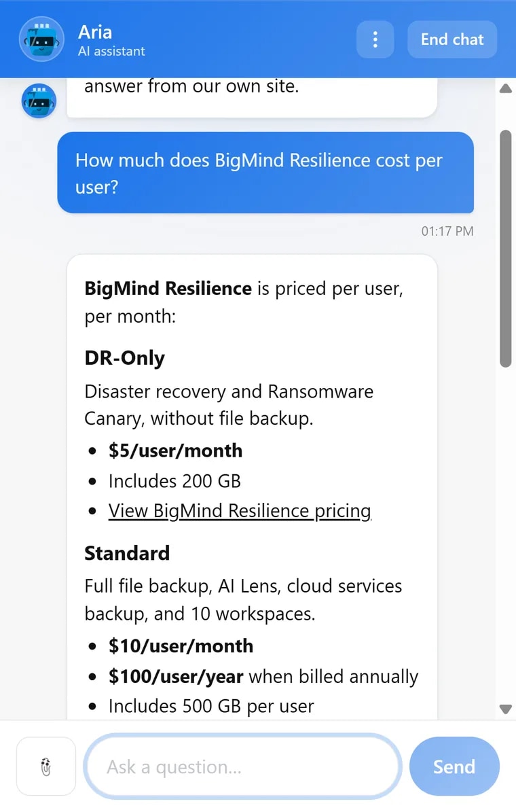Click Includes 500 GB per user line
516x812 pixels.
pos(211,707)
